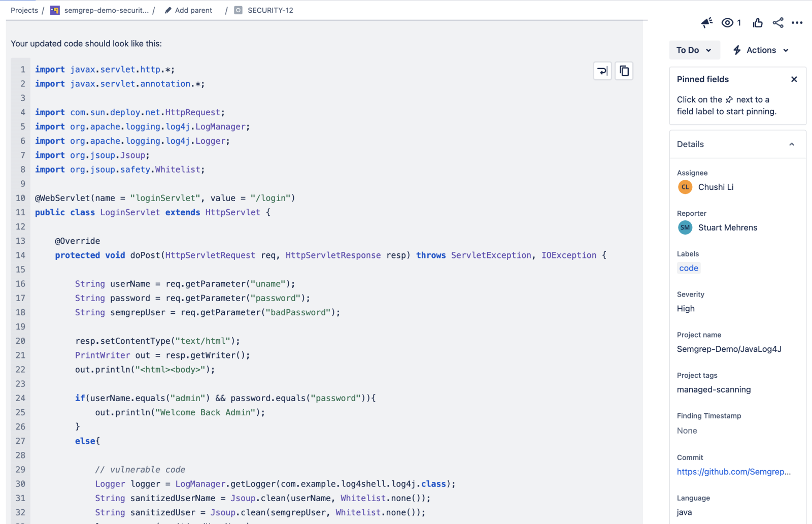Vote using the thumbs up icon
The height and width of the screenshot is (524, 812).
click(757, 22)
